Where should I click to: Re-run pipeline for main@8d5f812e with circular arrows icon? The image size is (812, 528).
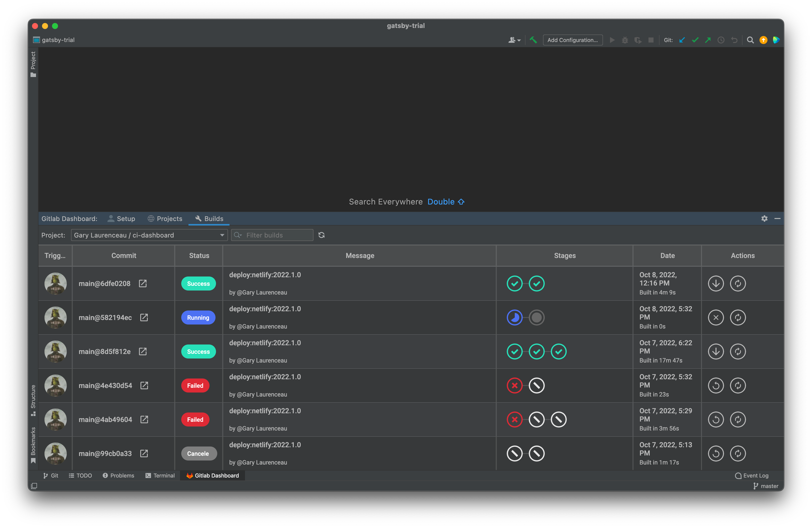click(737, 352)
